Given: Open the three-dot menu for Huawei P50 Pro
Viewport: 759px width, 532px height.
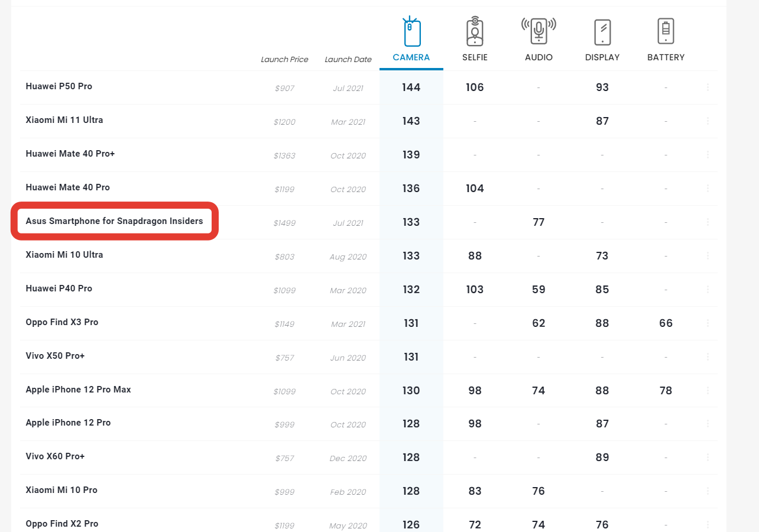Looking at the screenshot, I should [x=708, y=87].
